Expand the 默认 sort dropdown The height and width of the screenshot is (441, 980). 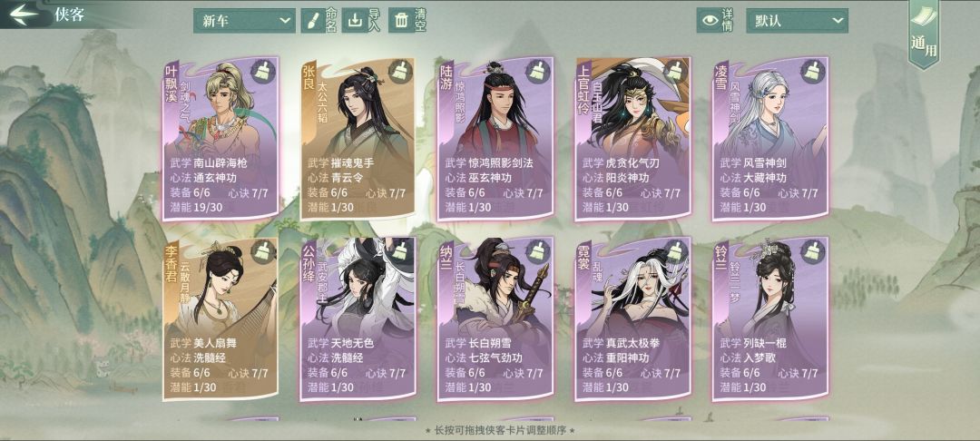coord(797,21)
